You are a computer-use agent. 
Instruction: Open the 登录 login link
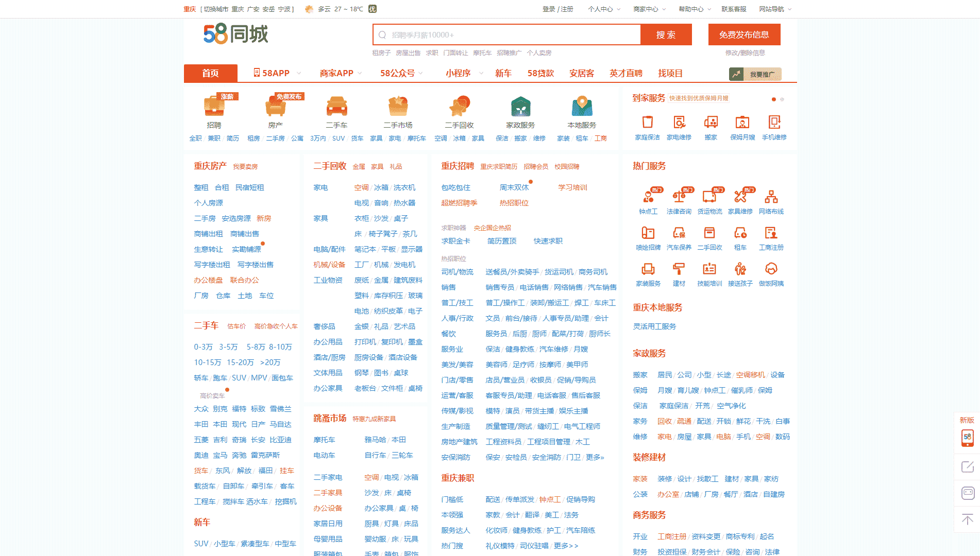(x=549, y=9)
